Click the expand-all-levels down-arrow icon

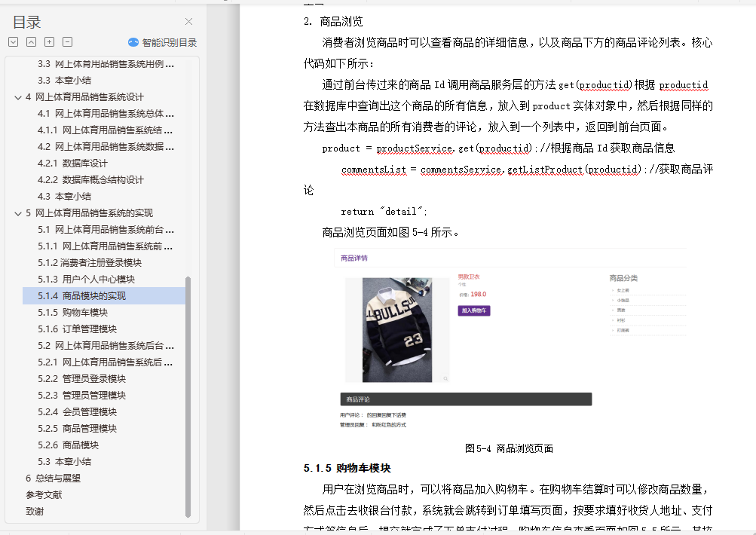(x=14, y=42)
